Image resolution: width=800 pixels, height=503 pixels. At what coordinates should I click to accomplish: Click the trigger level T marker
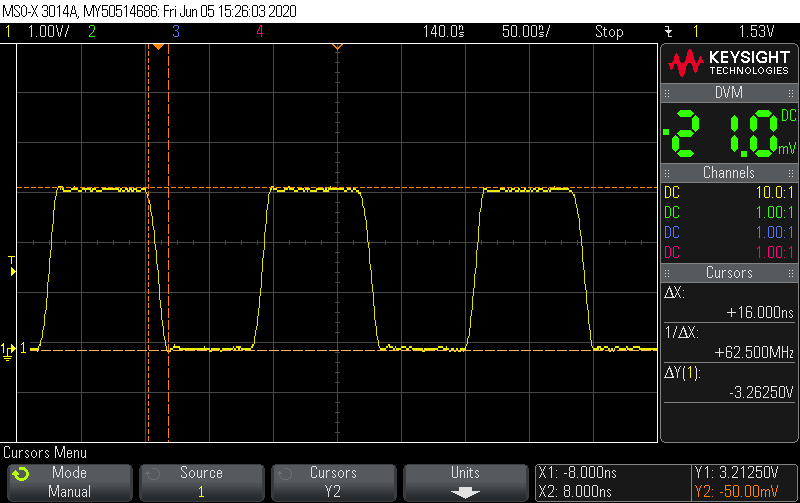(x=12, y=266)
